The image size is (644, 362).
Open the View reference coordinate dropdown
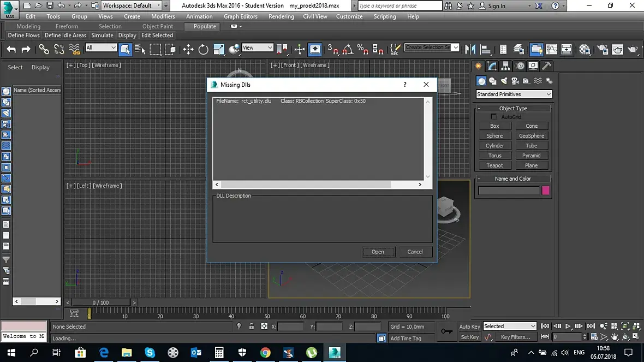point(258,48)
